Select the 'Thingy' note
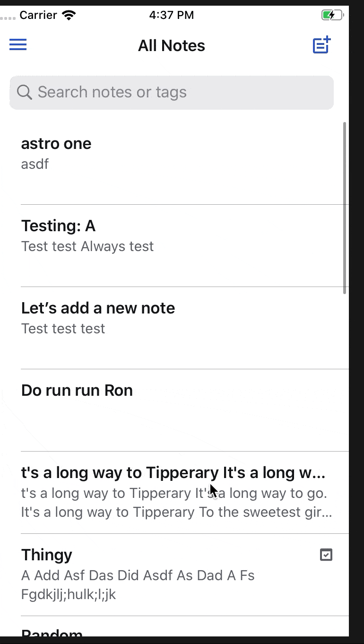 click(x=46, y=554)
